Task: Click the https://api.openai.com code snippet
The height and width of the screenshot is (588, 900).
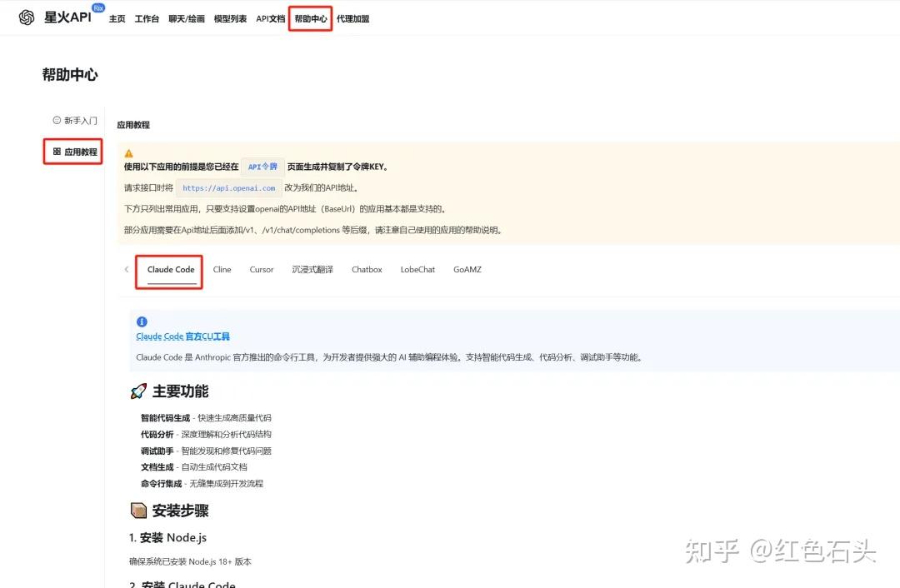Action: (229, 188)
